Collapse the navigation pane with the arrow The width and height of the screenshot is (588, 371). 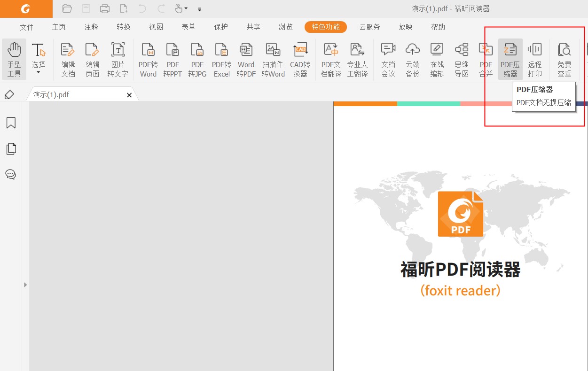tap(25, 284)
